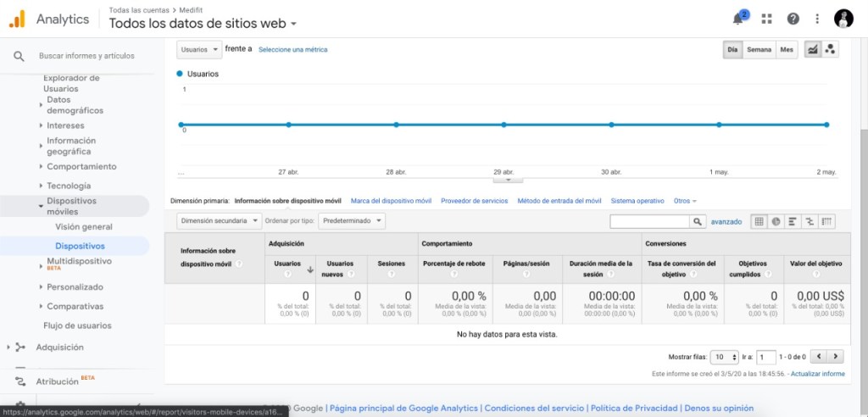Screen dimensions: 868x417
Task: Switch to comparison view icon
Action: [x=810, y=221]
